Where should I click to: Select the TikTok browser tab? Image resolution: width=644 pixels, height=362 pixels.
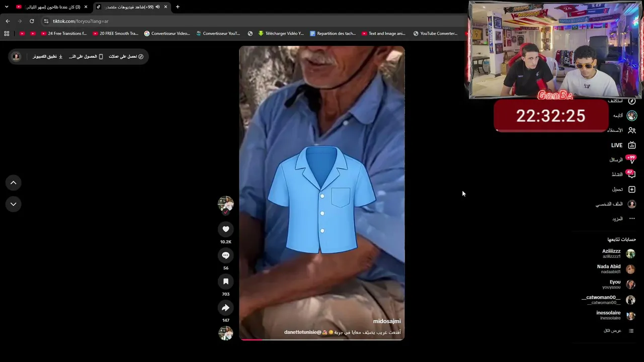pos(132,7)
